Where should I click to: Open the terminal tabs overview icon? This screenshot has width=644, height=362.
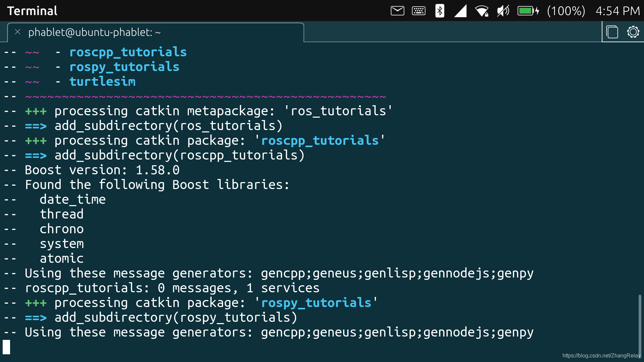point(612,32)
